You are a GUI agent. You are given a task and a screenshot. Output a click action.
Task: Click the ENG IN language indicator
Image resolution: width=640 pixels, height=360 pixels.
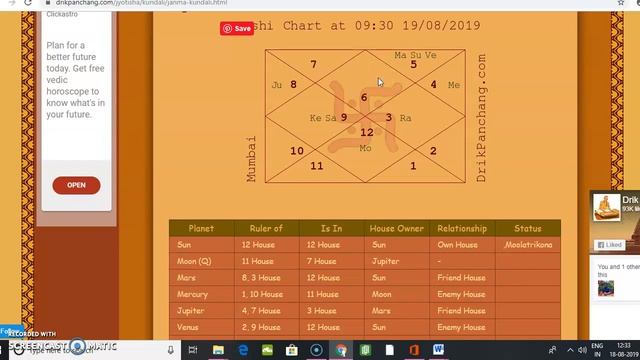[x=597, y=350]
